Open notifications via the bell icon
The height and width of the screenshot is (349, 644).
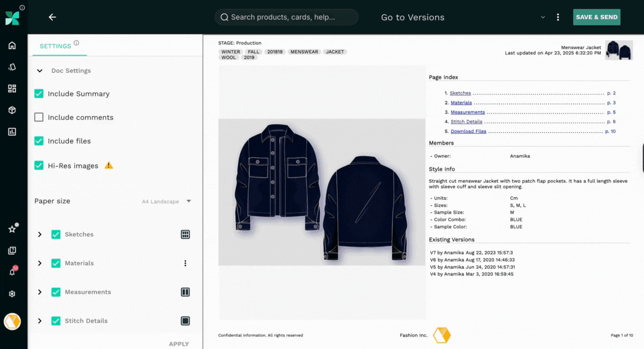coord(12,272)
